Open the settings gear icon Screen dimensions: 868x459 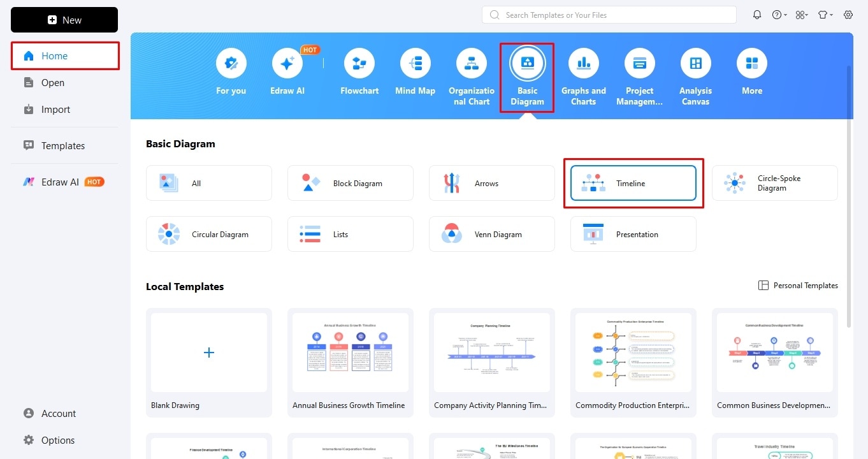point(848,15)
